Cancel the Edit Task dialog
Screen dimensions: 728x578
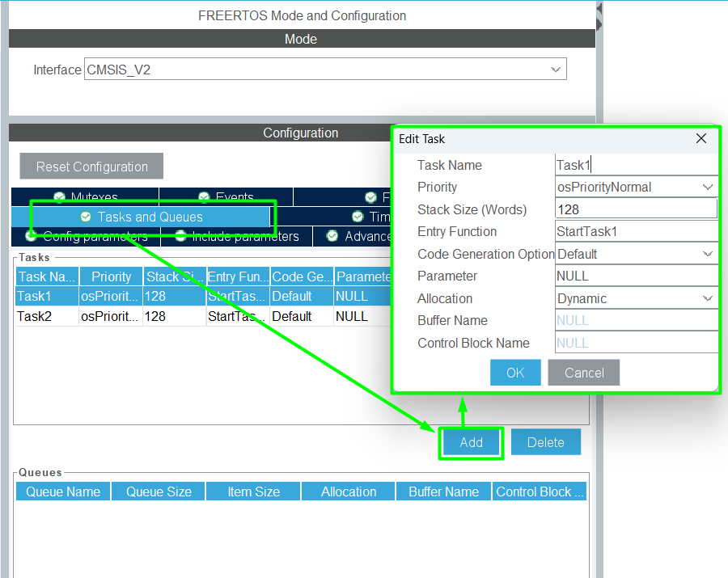coord(583,373)
